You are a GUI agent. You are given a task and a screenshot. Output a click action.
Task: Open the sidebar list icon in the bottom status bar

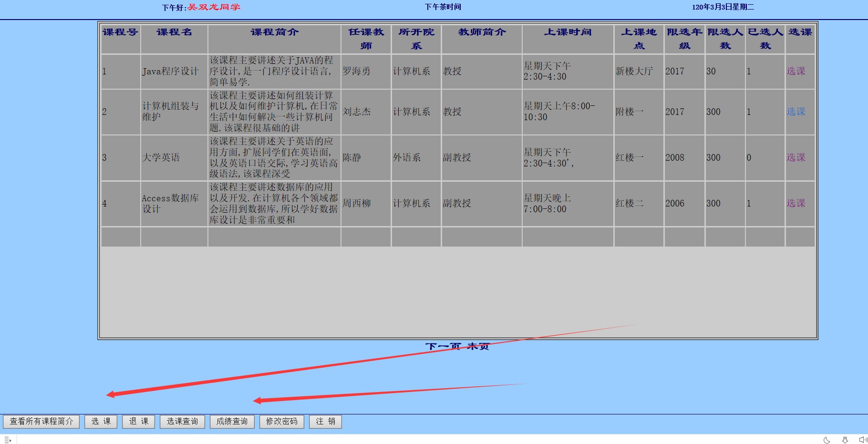(x=8, y=440)
